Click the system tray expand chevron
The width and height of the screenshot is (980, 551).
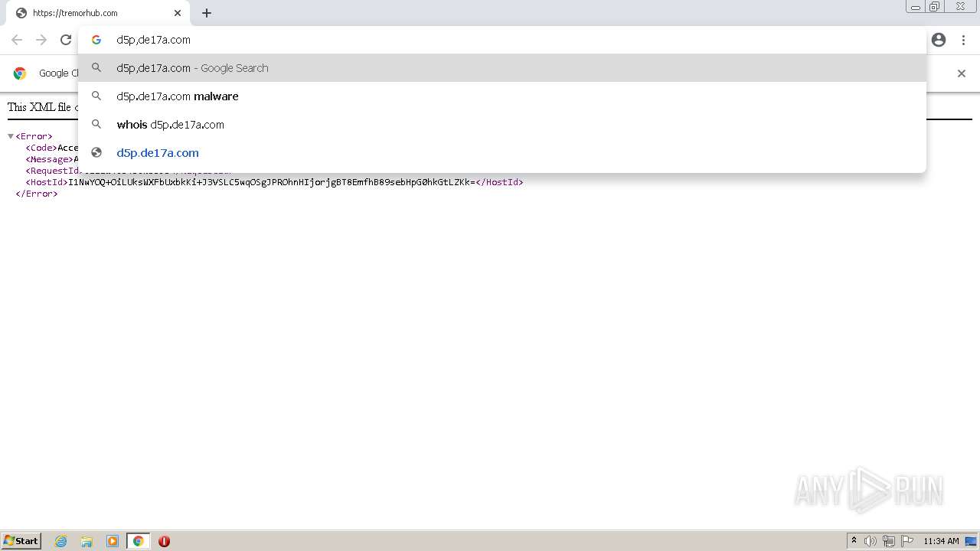[854, 541]
